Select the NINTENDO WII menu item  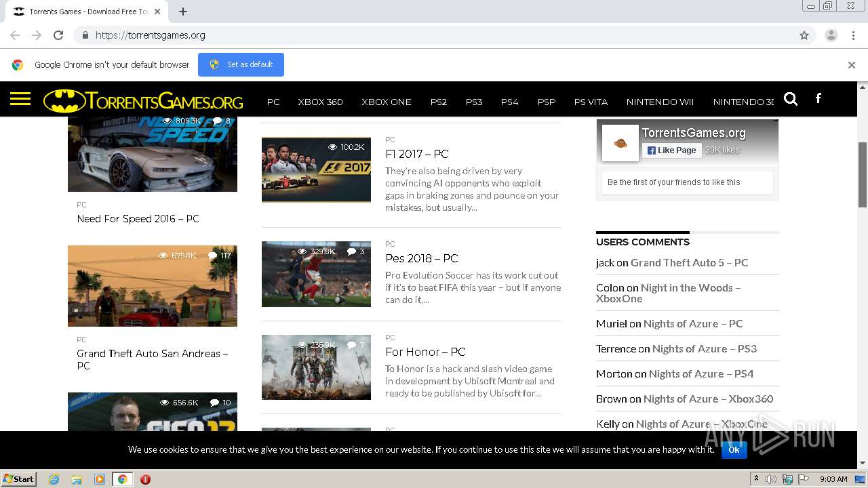click(660, 102)
